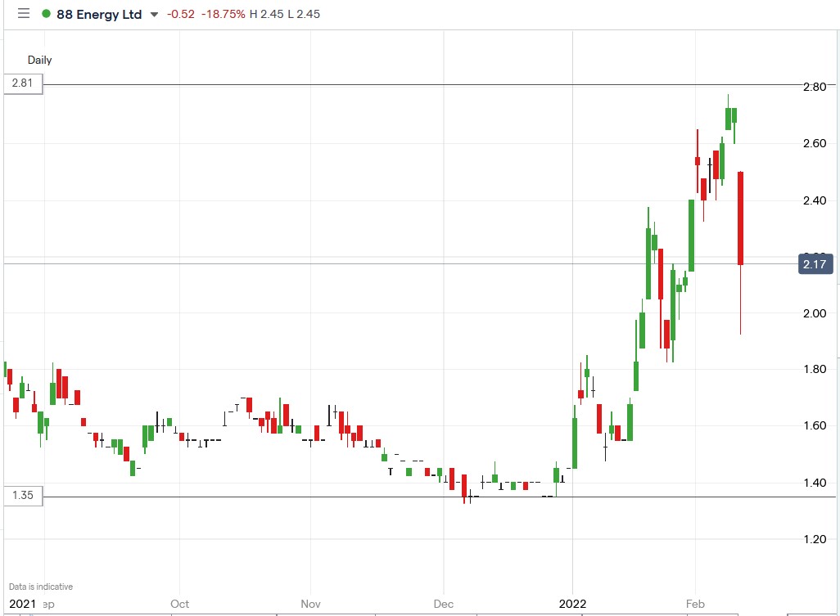Image resolution: width=840 pixels, height=616 pixels.
Task: Select the Feb label on the time axis
Action: [695, 604]
